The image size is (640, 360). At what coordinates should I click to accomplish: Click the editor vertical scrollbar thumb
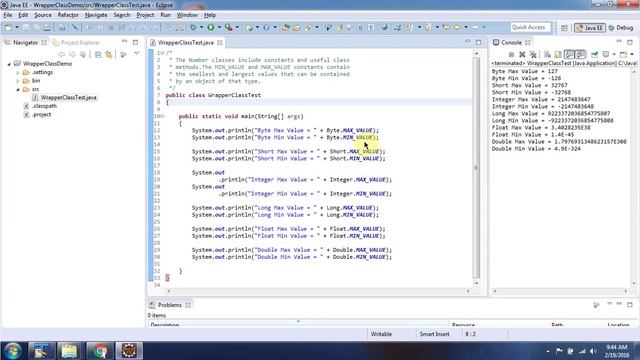(476, 167)
